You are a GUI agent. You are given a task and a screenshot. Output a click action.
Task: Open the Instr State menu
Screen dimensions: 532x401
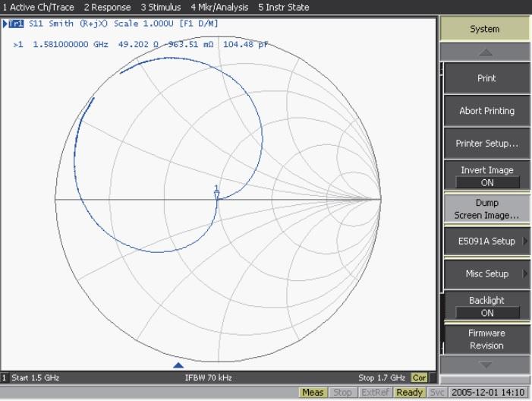(284, 7)
